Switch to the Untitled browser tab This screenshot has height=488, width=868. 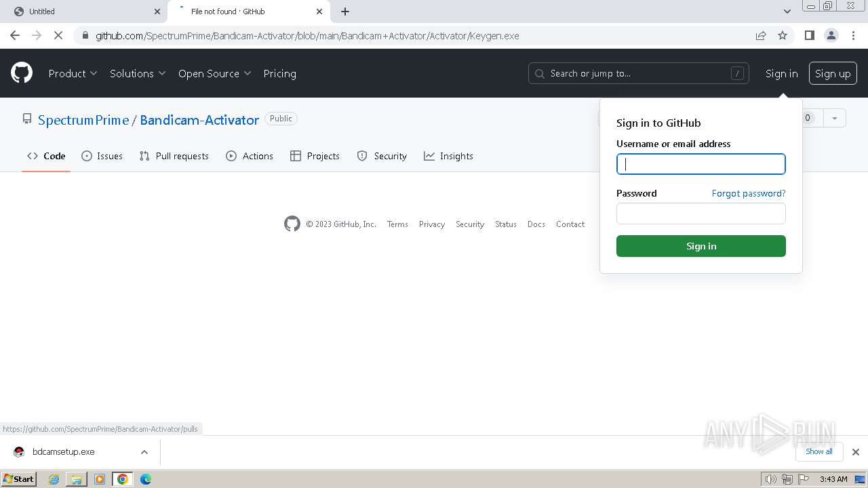[x=85, y=12]
